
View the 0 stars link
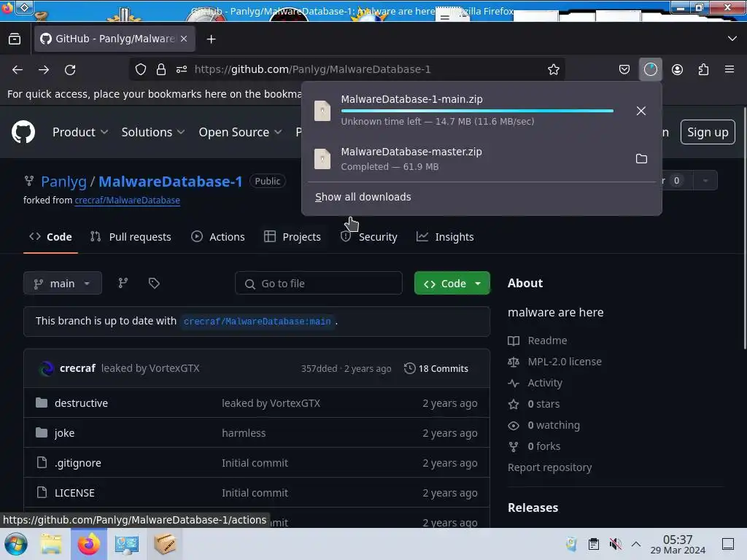(x=533, y=404)
